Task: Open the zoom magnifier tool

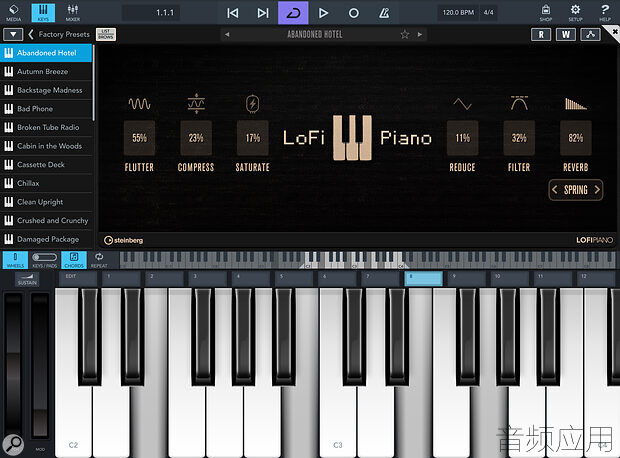Action: click(13, 445)
